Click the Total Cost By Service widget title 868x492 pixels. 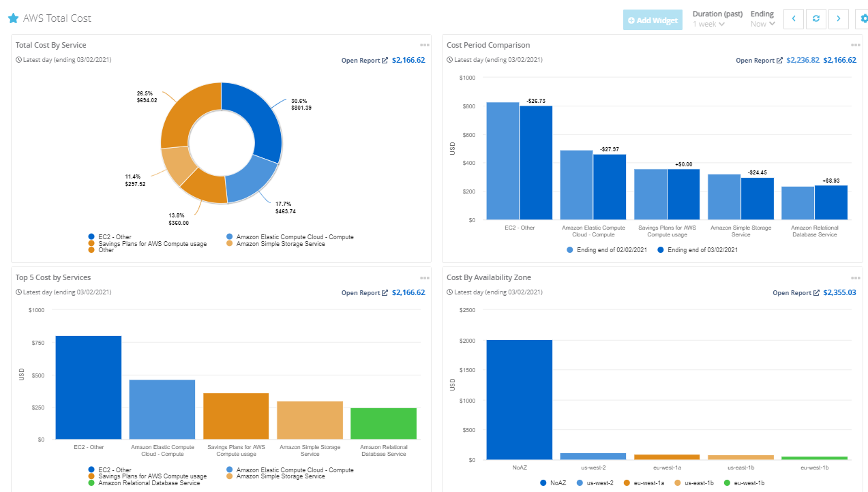51,45
